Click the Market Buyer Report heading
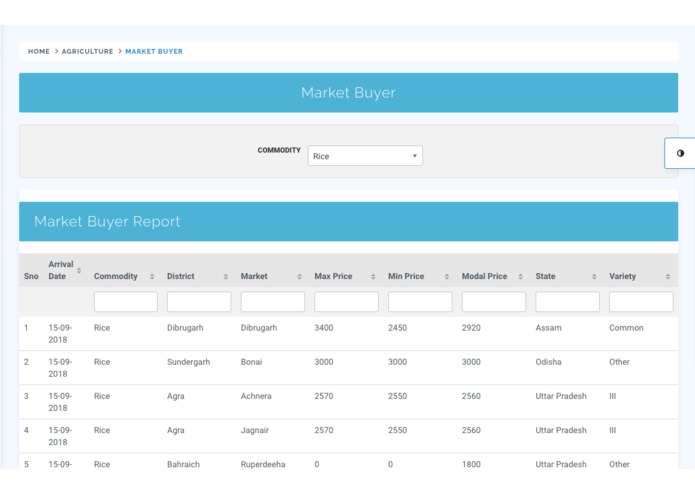695x494 pixels. (x=107, y=222)
